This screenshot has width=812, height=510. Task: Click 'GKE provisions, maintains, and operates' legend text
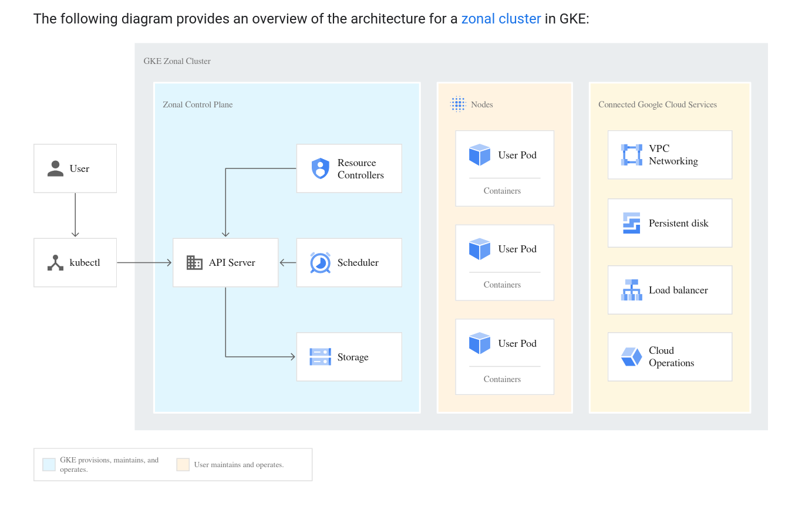pos(109,465)
